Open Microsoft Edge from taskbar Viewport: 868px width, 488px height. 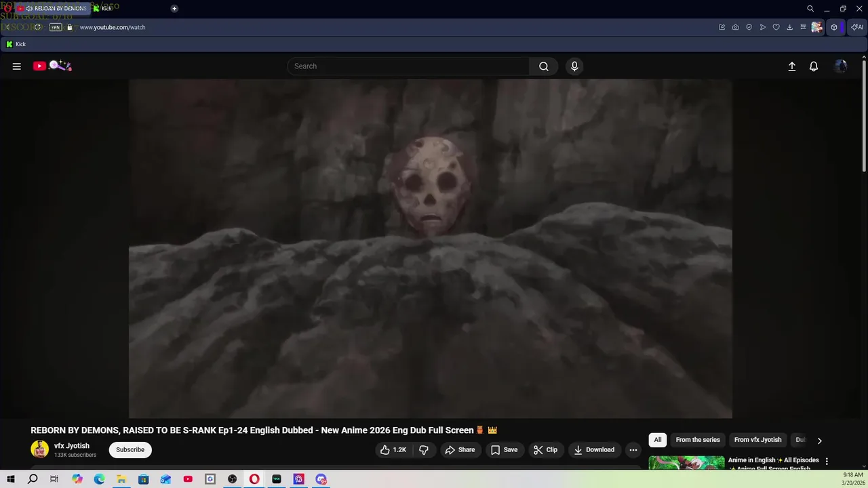tap(99, 479)
